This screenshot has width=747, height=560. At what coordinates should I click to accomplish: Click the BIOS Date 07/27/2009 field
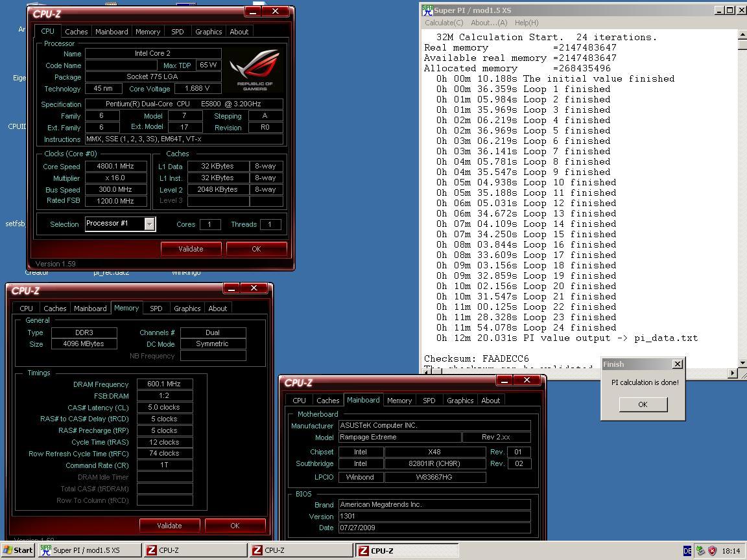(434, 528)
